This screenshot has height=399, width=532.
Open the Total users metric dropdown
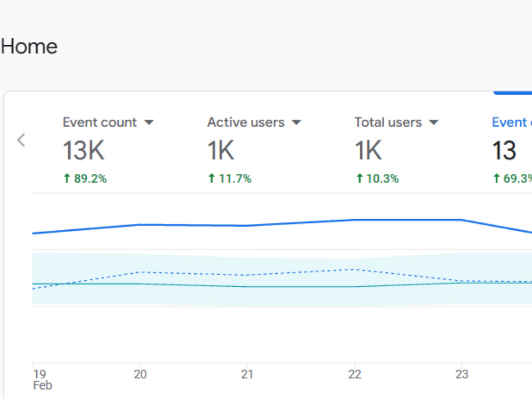click(x=434, y=122)
